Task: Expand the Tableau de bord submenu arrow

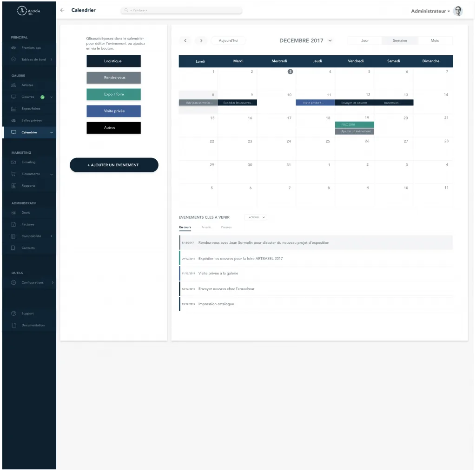Action: [51, 59]
